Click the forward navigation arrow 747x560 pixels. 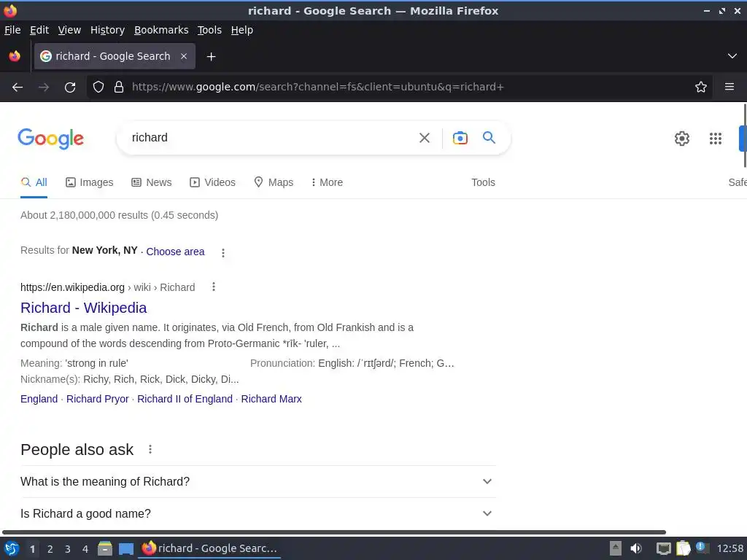(44, 87)
